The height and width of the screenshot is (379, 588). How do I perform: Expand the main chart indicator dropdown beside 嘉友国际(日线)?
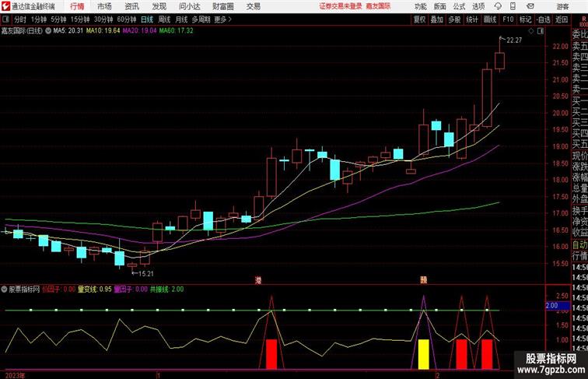(48, 31)
